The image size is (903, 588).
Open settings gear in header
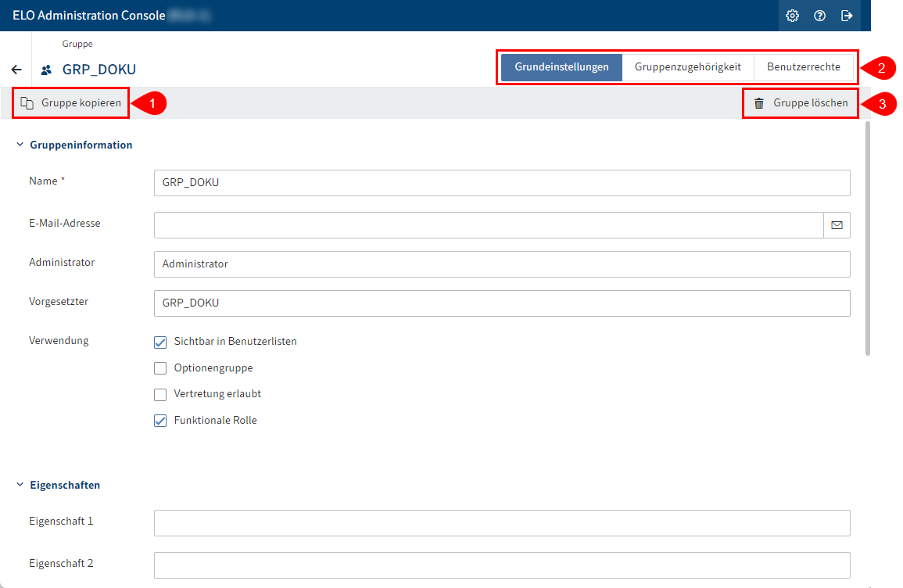[x=792, y=16]
